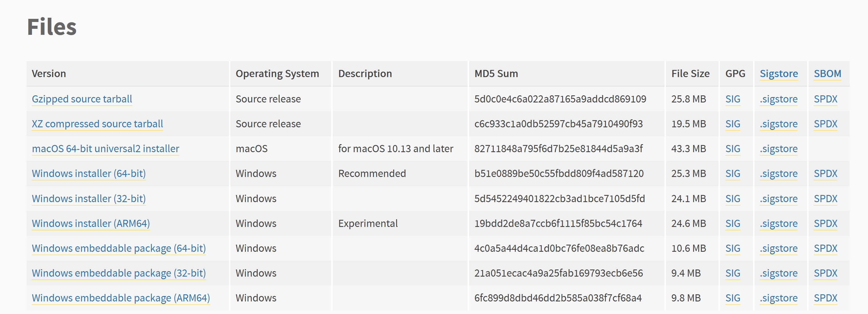Download the XZ compressed source tarball
This screenshot has width=868, height=314.
point(97,124)
